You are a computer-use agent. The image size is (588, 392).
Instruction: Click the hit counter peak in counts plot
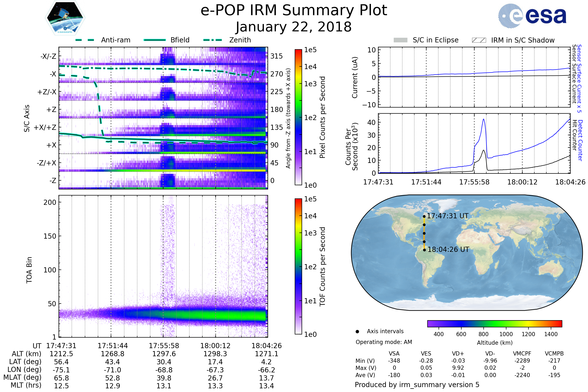click(x=484, y=150)
